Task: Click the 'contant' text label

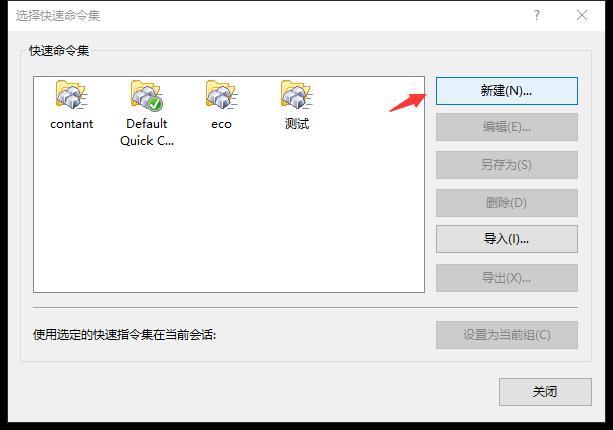Action: (x=72, y=124)
